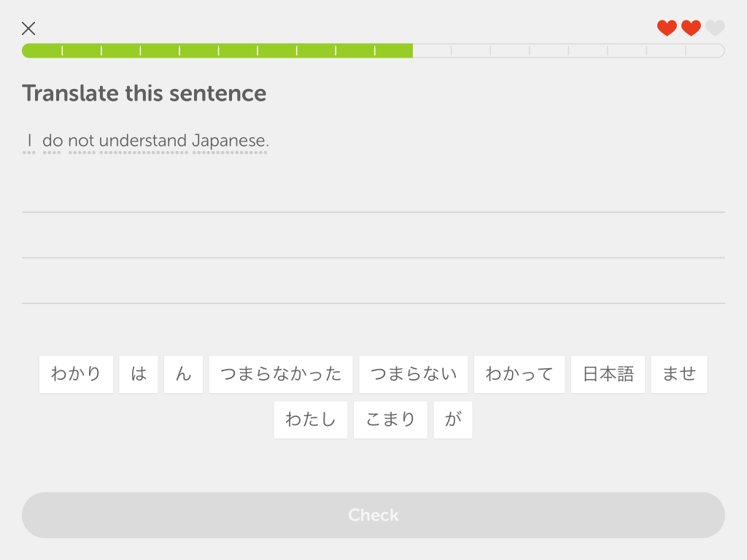Choose the が particle tile
Image resolution: width=747 pixels, height=560 pixels.
click(453, 420)
